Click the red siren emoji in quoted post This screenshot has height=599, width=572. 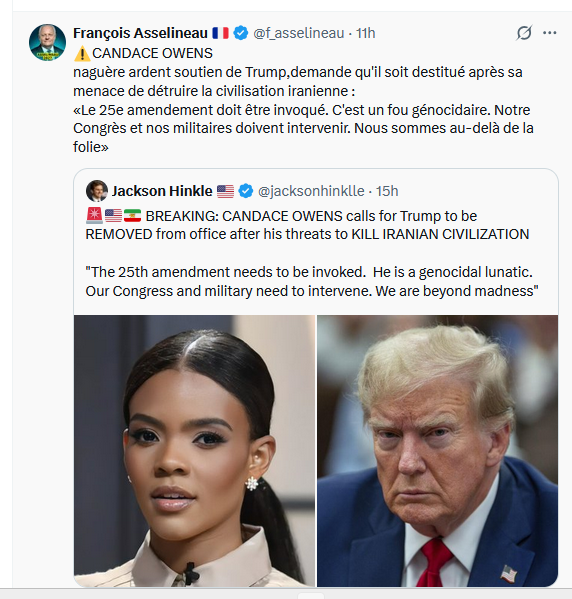(x=94, y=216)
